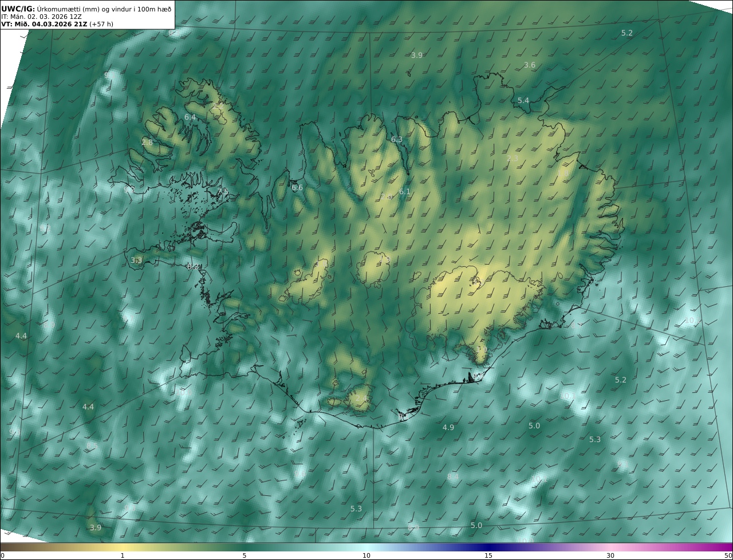The height and width of the screenshot is (560, 733).
Task: Click the '6.4' value over the Westfjords
Action: (x=190, y=117)
